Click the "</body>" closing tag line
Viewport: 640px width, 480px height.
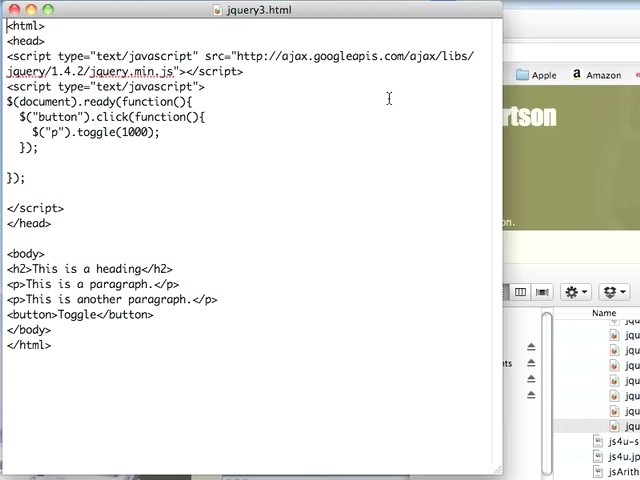point(29,330)
